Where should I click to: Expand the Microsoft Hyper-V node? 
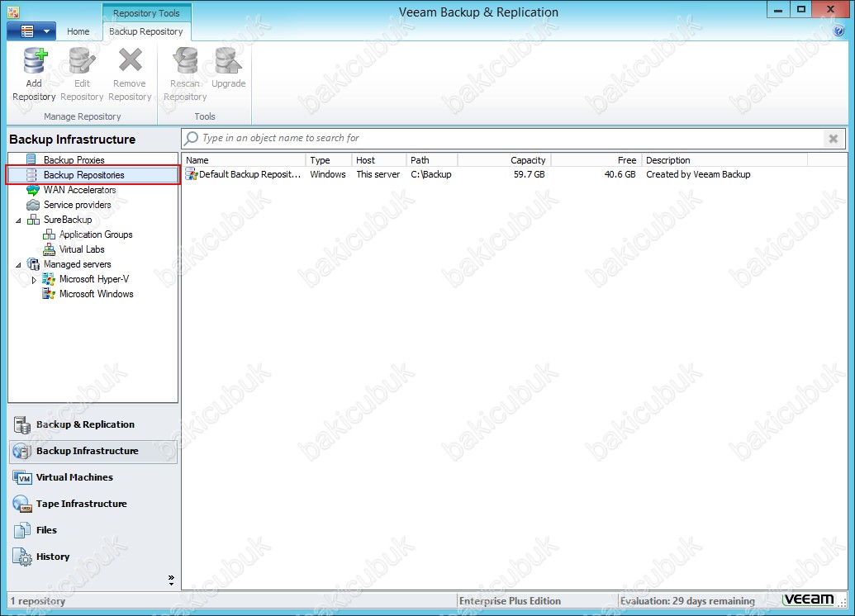[x=34, y=280]
